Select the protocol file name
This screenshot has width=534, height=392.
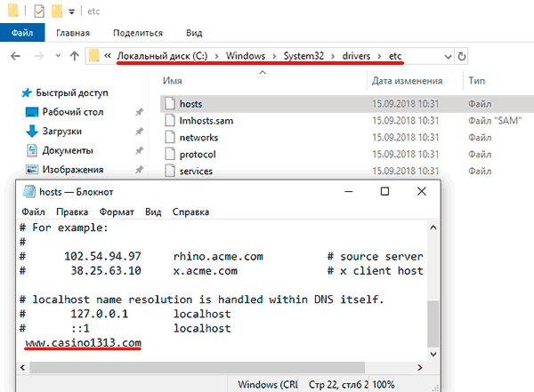click(198, 155)
